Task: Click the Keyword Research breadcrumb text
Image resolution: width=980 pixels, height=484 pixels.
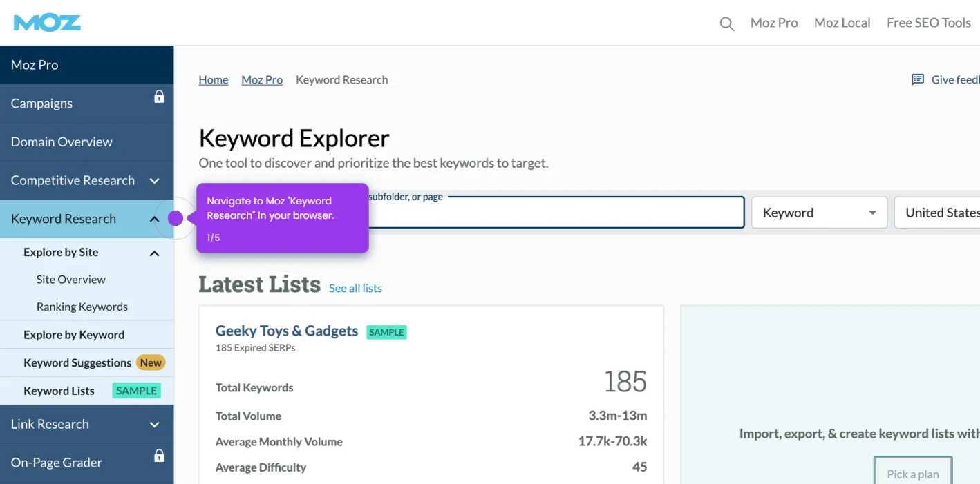Action: click(x=342, y=79)
